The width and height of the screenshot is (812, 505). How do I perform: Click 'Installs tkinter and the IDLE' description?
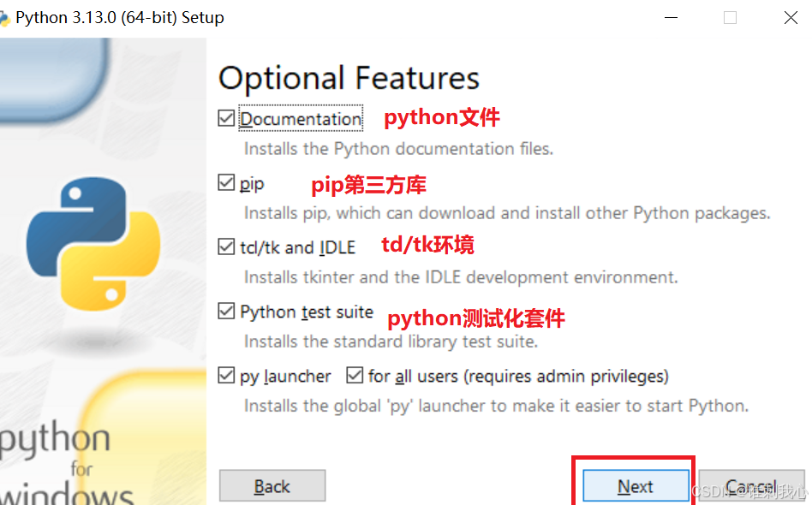tap(461, 277)
